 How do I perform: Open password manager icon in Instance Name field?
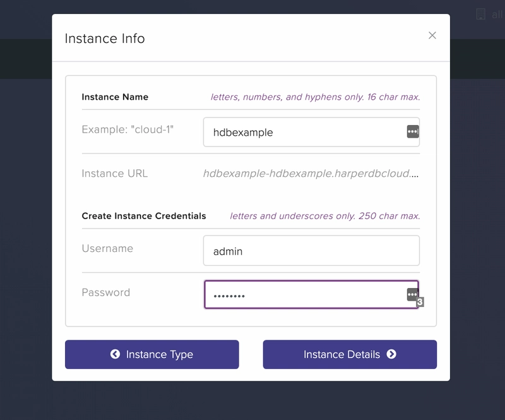[413, 131]
